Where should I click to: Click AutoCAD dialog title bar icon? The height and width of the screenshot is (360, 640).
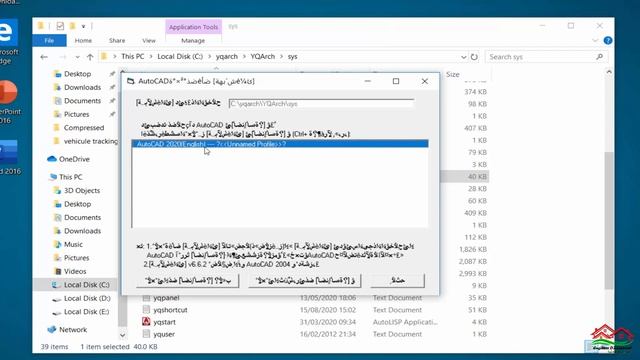130,81
